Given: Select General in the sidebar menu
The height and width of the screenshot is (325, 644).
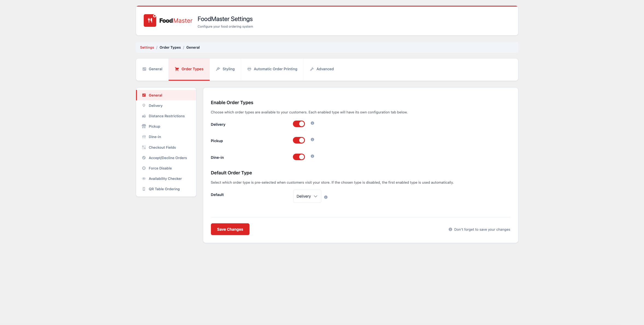Looking at the screenshot, I should (x=166, y=95).
